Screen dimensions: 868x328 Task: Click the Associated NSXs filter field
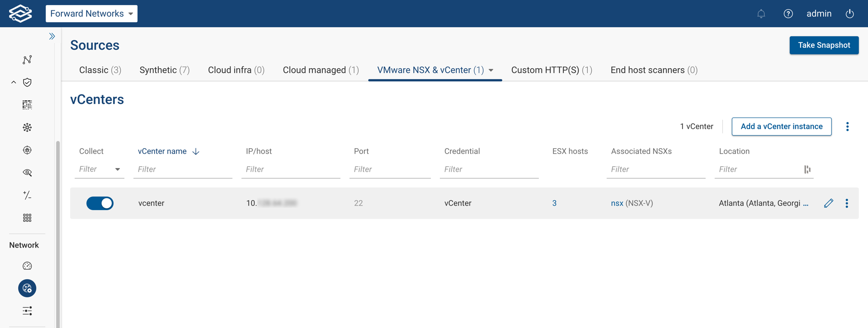point(656,169)
